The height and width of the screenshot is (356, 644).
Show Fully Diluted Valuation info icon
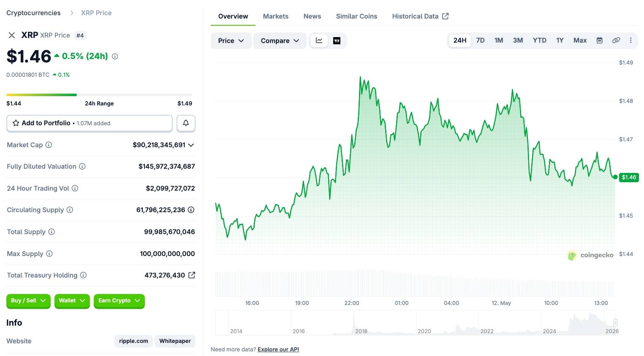pos(82,167)
